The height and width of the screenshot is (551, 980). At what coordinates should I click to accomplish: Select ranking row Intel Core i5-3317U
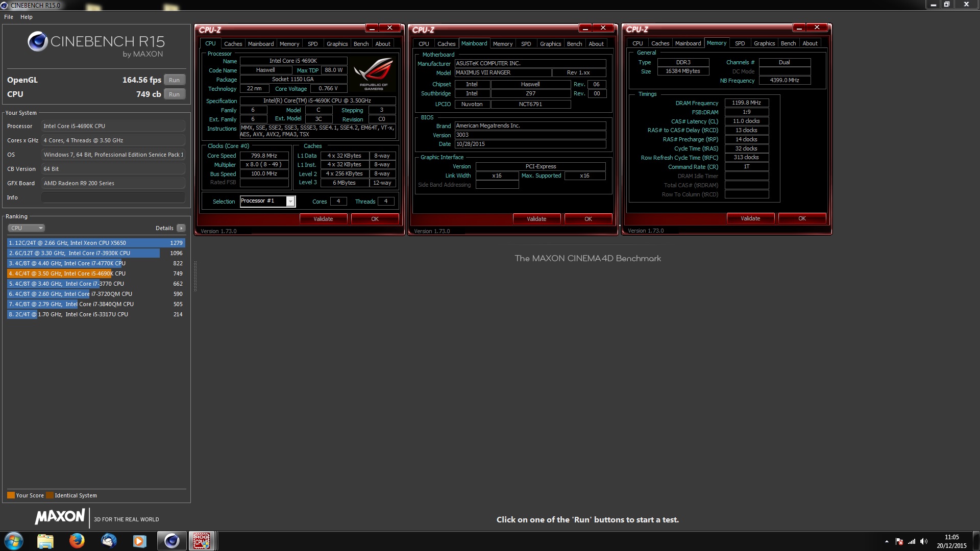tap(96, 314)
